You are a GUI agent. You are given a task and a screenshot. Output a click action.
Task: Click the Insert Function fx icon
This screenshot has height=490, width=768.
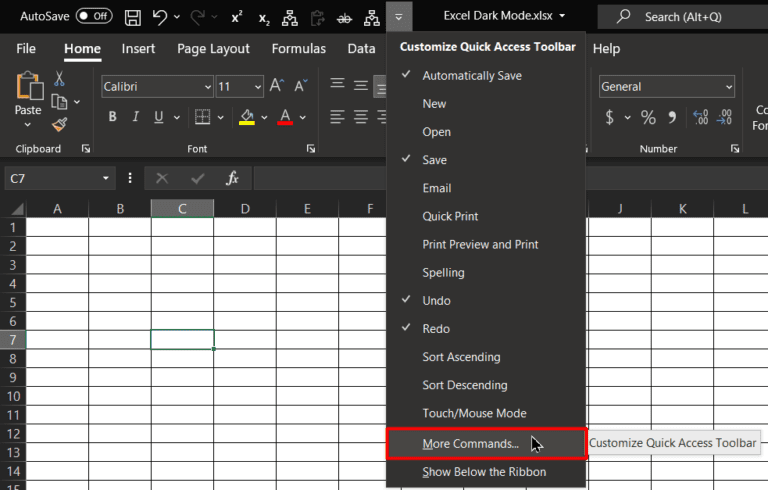tap(232, 178)
